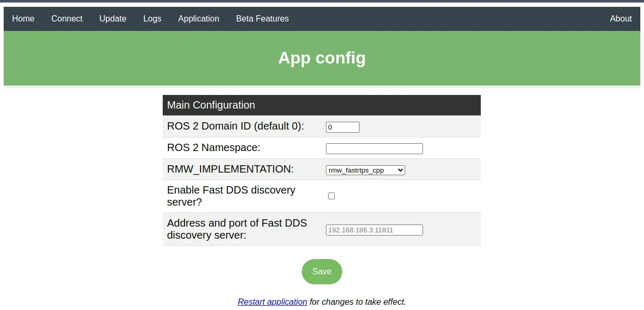This screenshot has height=310, width=644.
Task: Click the ROS 2 Domain ID label
Action: [236, 126]
